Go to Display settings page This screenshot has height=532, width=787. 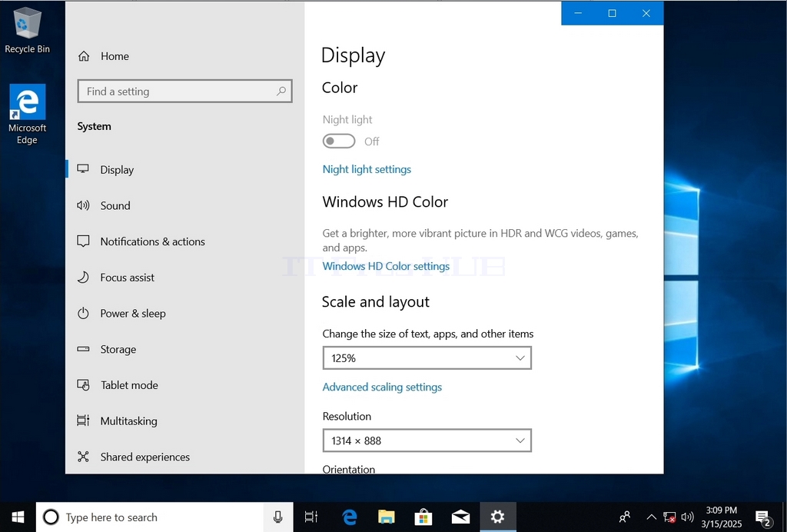click(x=117, y=170)
